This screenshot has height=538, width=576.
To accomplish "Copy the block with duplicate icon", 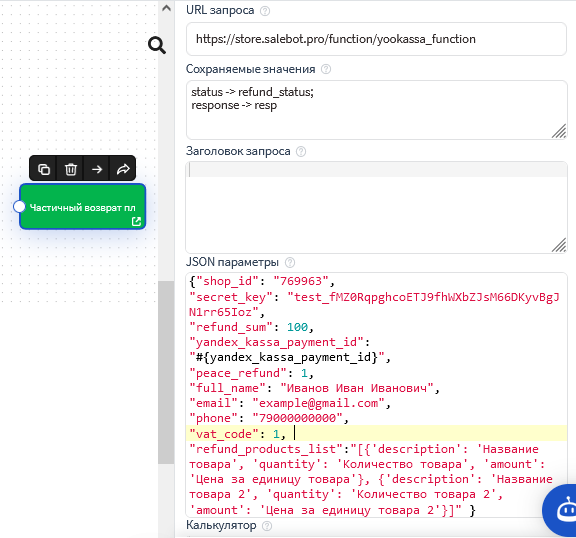I will pos(44,169).
